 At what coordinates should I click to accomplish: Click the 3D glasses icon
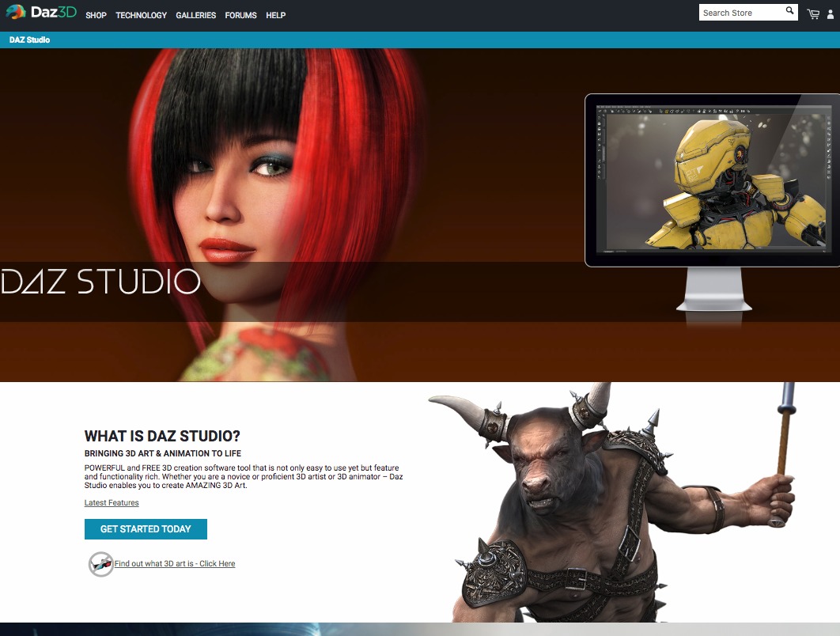pos(100,564)
